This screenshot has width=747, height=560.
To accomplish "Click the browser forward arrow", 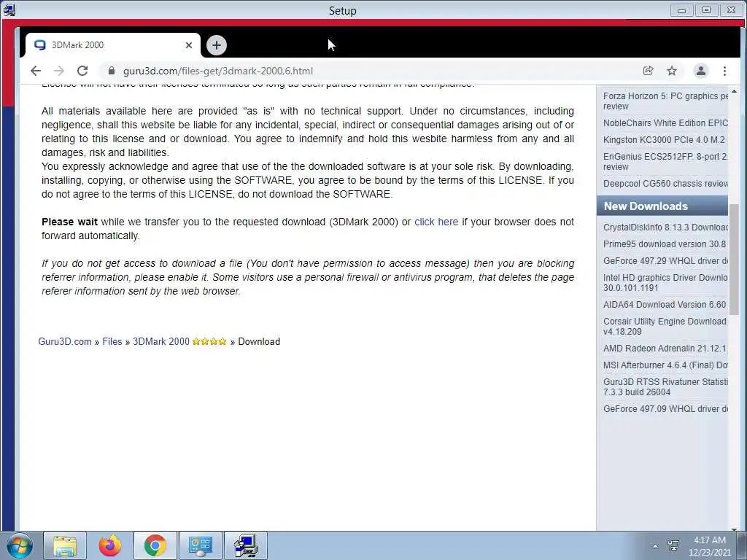I will point(59,71).
